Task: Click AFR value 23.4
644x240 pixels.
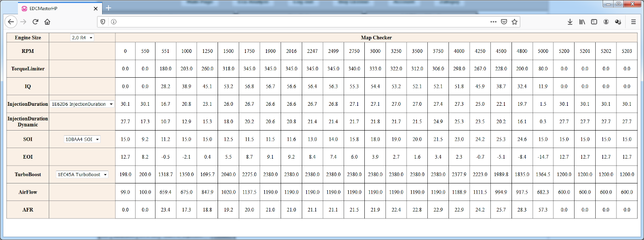Action: (165, 210)
